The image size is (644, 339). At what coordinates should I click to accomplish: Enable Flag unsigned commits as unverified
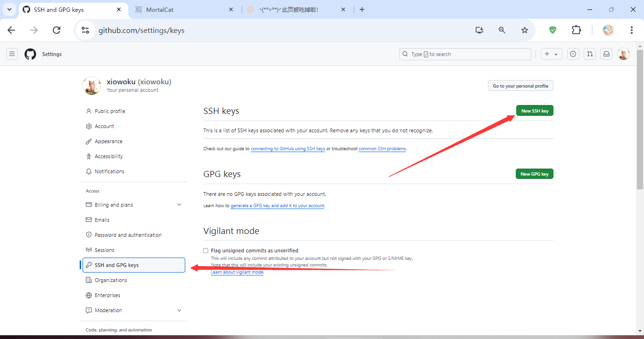coord(206,250)
